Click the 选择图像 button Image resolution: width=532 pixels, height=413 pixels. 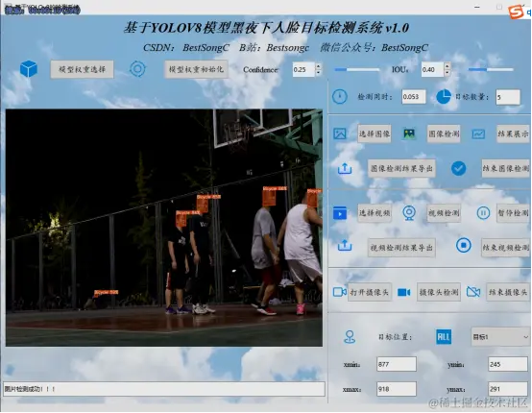click(375, 134)
